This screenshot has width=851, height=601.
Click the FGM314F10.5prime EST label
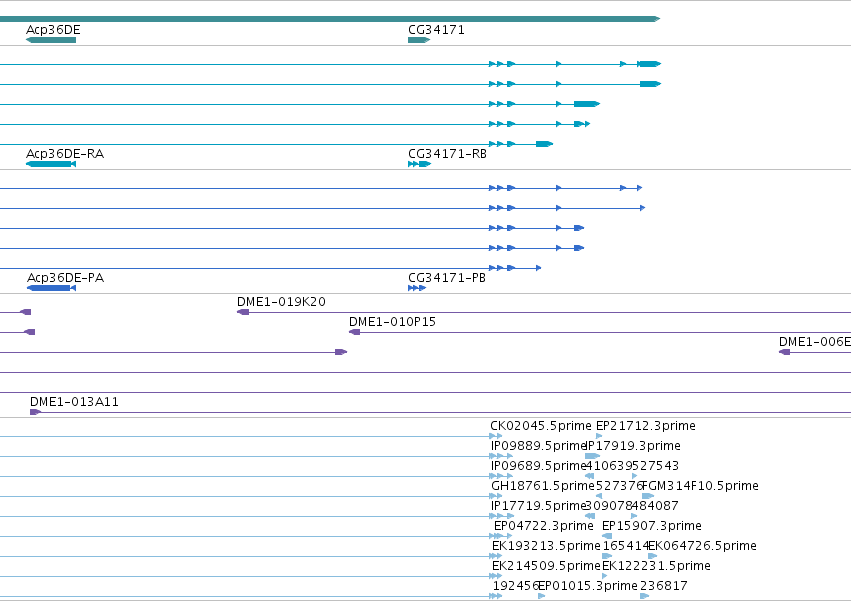(x=700, y=486)
